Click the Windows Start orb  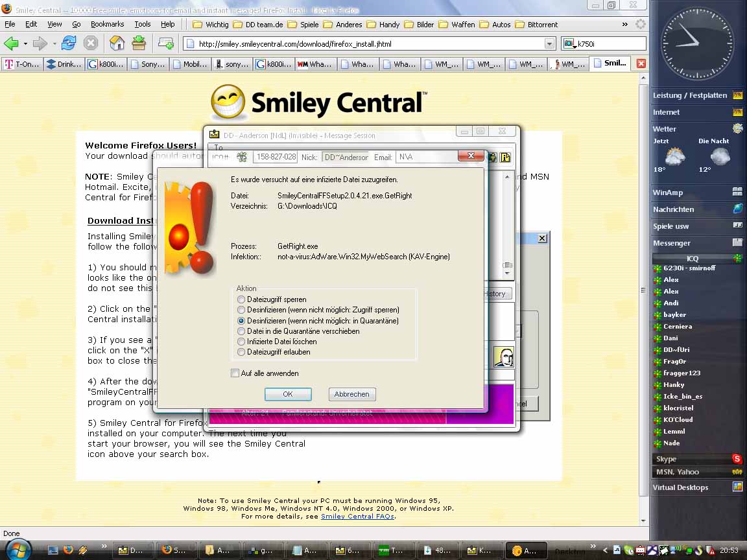(x=18, y=550)
